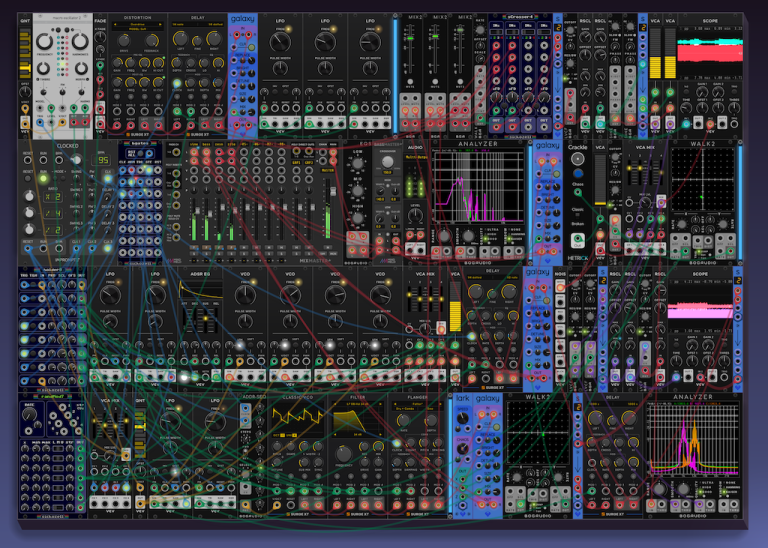Click the HARMONICS knob on Macro Oscillator 2
This screenshot has width=768, height=548.
[80, 41]
